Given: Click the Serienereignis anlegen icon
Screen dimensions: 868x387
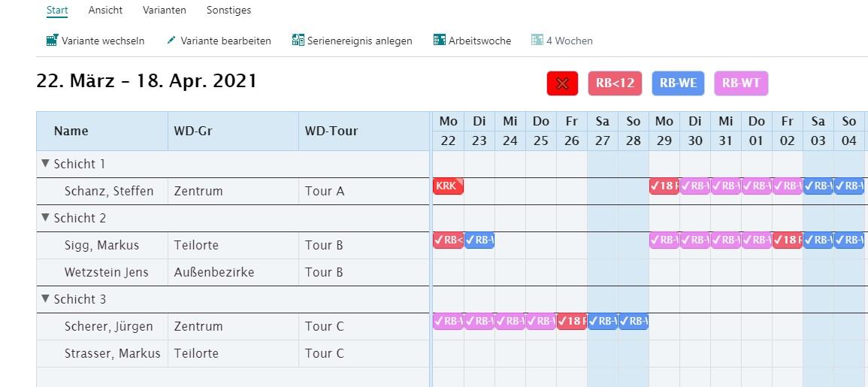Looking at the screenshot, I should click(x=298, y=41).
